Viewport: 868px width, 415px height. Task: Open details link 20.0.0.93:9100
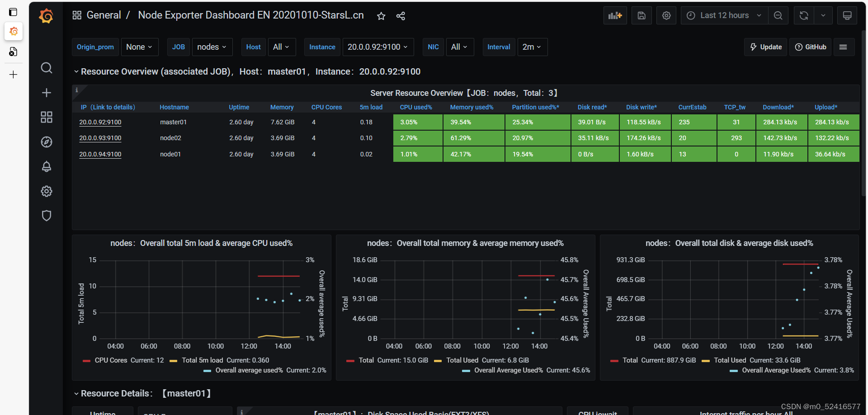pos(100,138)
